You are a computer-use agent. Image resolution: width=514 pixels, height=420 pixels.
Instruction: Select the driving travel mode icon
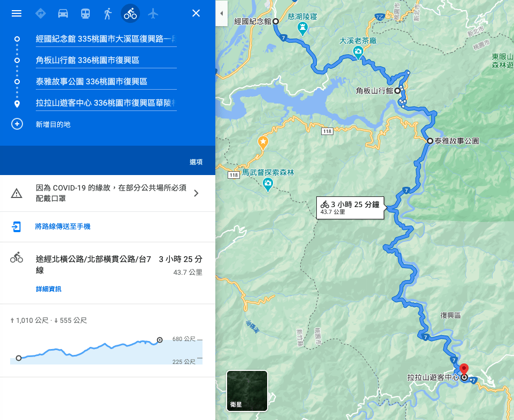tap(63, 13)
